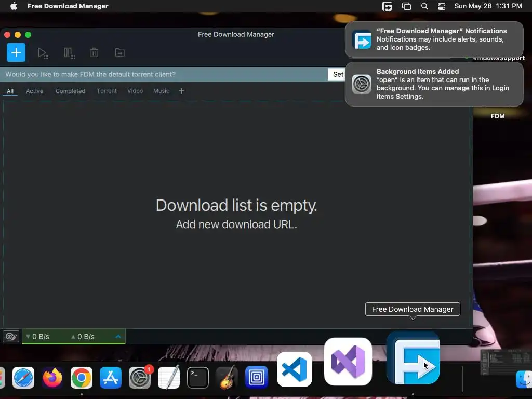
Task: Expand the speed panel with the blue chevron
Action: pos(118,336)
